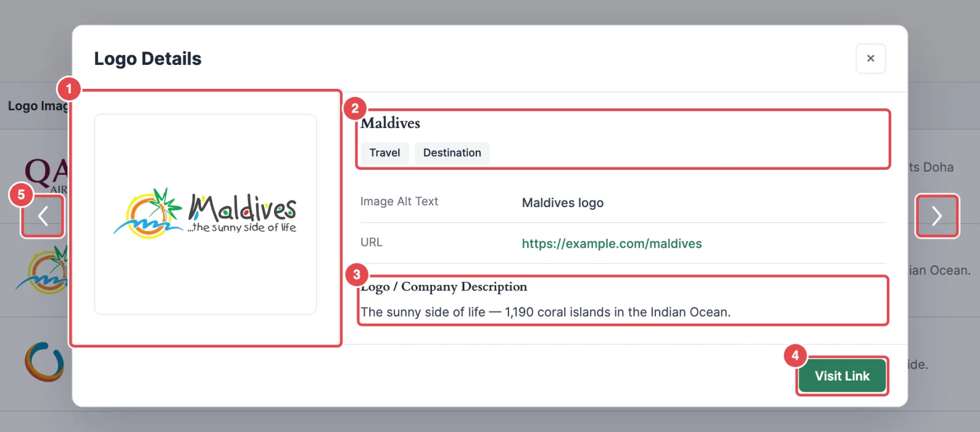This screenshot has width=980, height=432.
Task: Open the https://example.com/maldives link
Action: (x=612, y=243)
